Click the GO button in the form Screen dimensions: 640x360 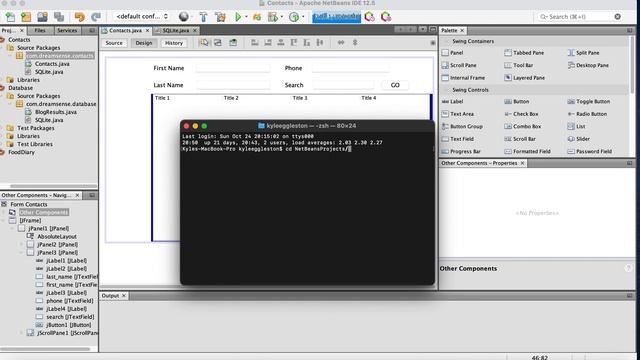pyautogui.click(x=395, y=85)
